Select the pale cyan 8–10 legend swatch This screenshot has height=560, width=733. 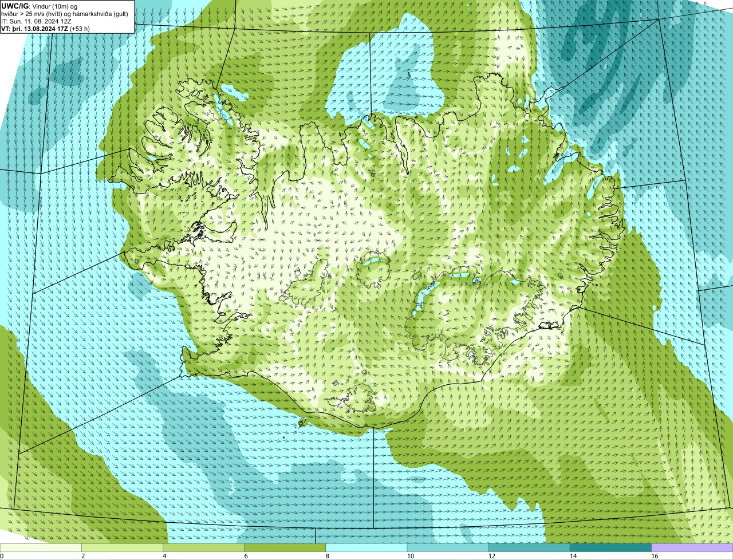point(366,548)
